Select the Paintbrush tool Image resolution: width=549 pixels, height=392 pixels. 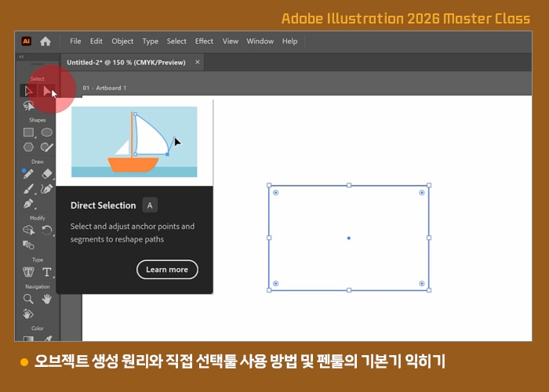click(x=29, y=189)
